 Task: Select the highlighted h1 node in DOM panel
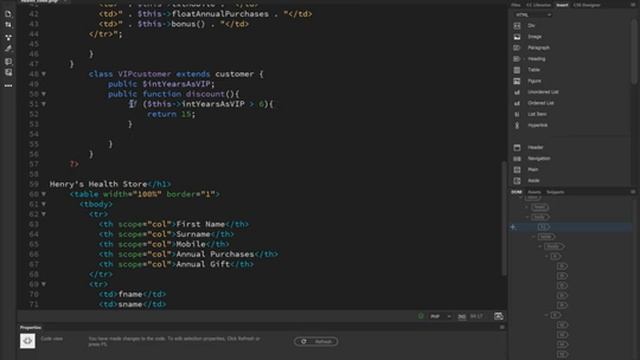(544, 227)
